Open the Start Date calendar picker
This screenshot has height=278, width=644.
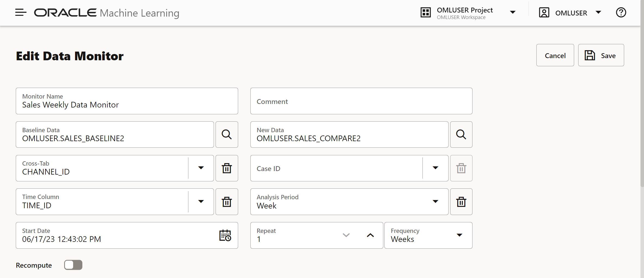(225, 235)
